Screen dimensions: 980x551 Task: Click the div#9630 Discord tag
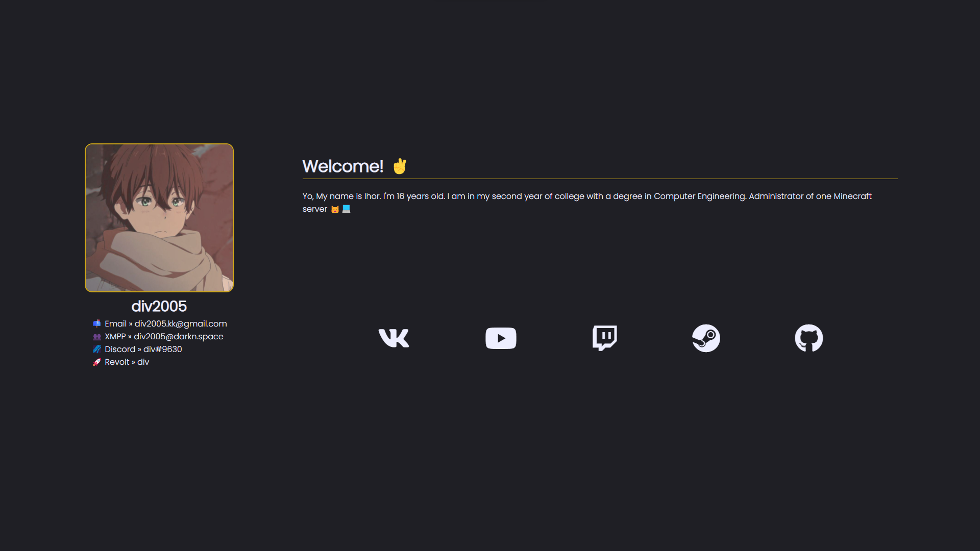point(163,349)
